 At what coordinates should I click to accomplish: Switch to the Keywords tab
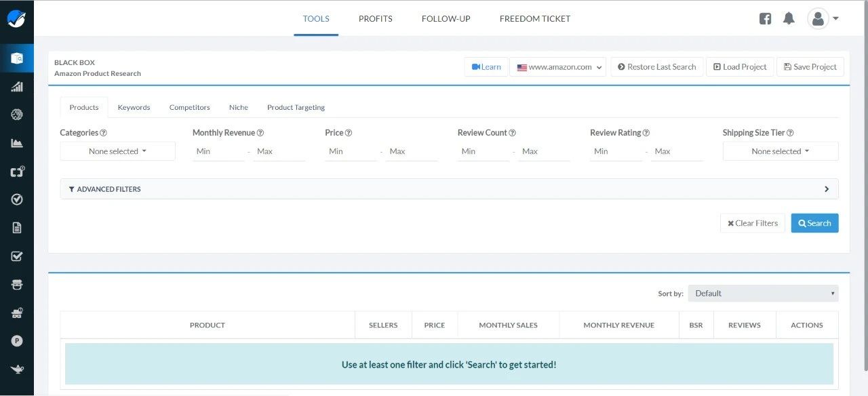pyautogui.click(x=134, y=107)
